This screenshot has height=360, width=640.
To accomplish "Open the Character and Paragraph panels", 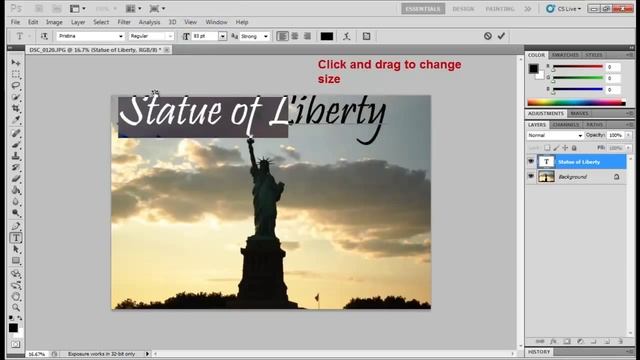I will coord(367,36).
